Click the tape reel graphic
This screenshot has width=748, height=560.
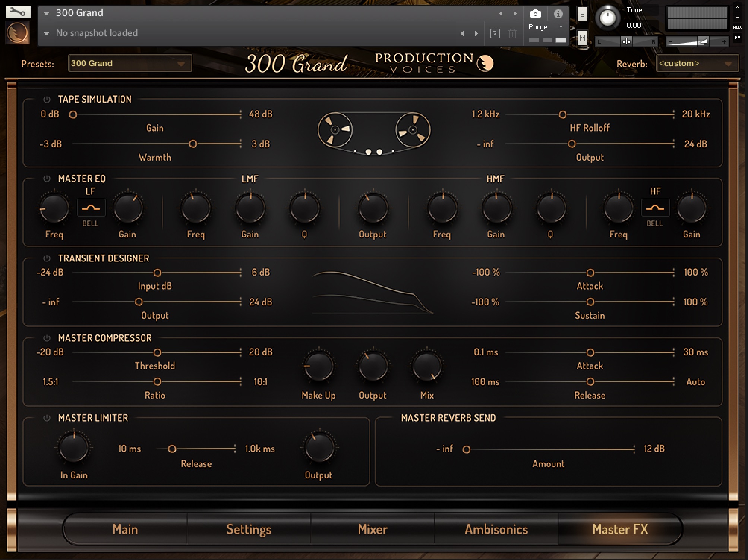374,133
